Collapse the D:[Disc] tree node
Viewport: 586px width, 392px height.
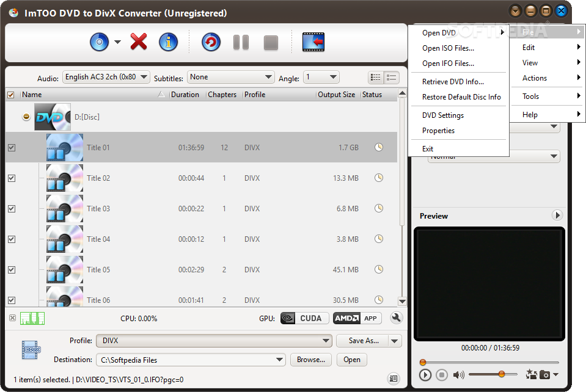coord(26,117)
